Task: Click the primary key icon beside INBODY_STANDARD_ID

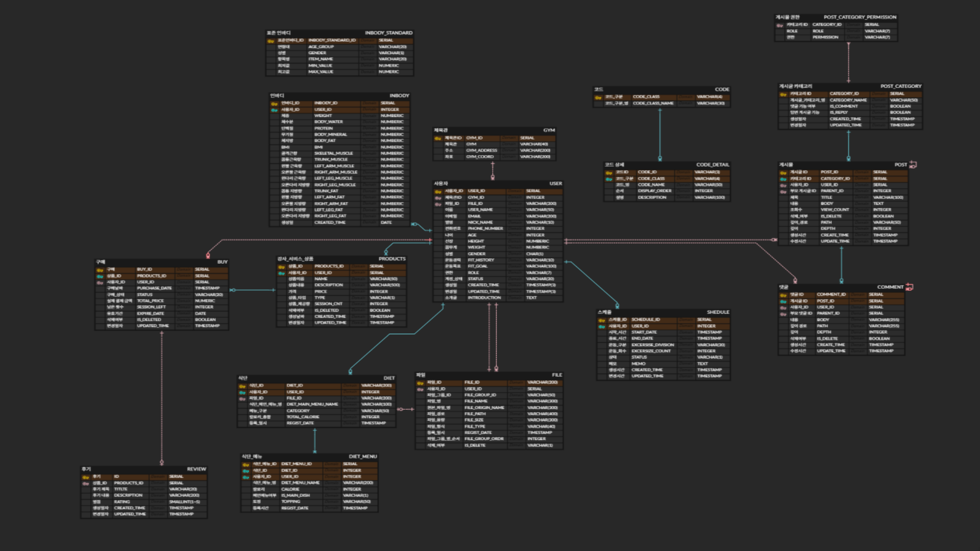Action: click(x=271, y=41)
